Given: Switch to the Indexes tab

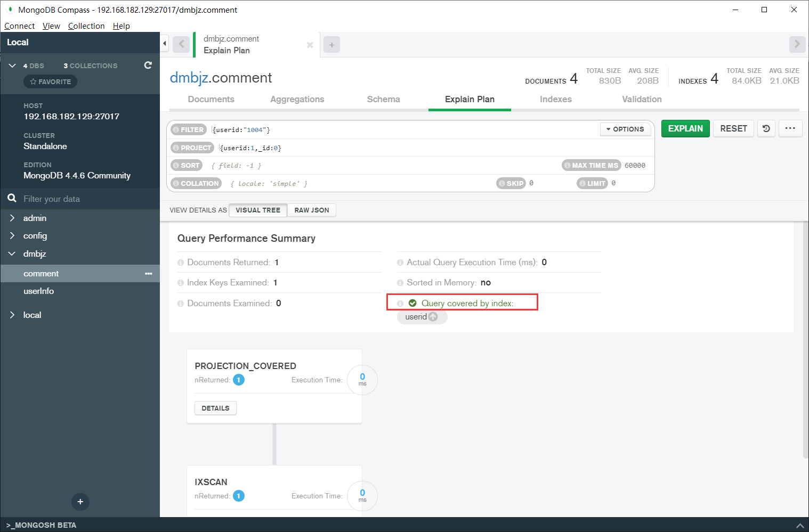Looking at the screenshot, I should point(556,99).
